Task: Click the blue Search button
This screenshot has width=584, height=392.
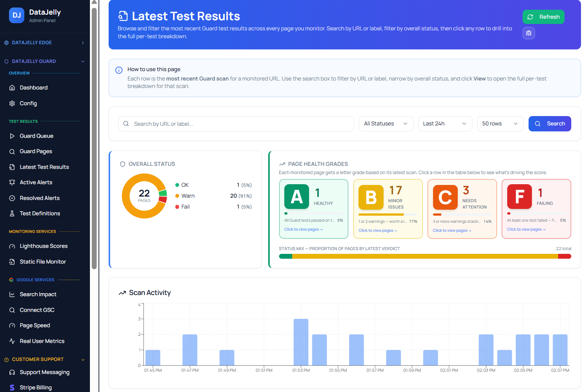Action: click(550, 124)
